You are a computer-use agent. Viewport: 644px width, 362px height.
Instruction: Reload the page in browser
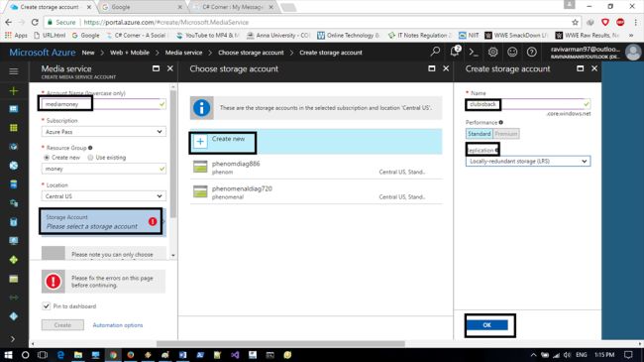pyautogui.click(x=35, y=22)
